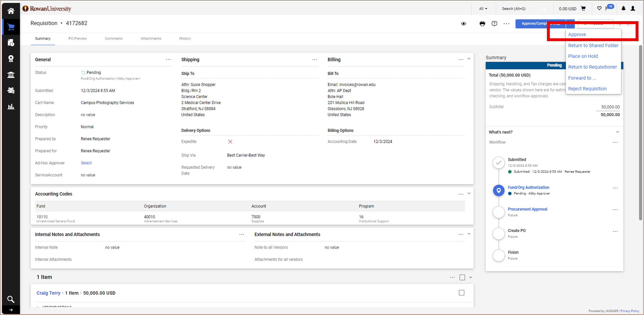Choose Place on Hold option
The width and height of the screenshot is (644, 315).
pos(583,56)
